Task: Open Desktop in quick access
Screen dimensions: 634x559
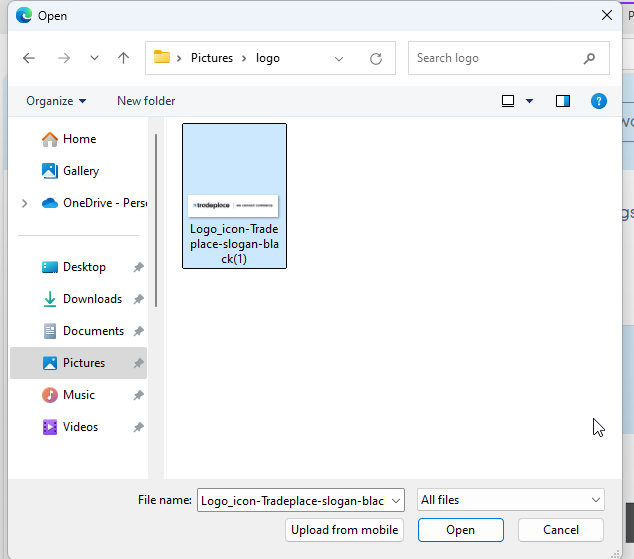Action: pos(78,267)
